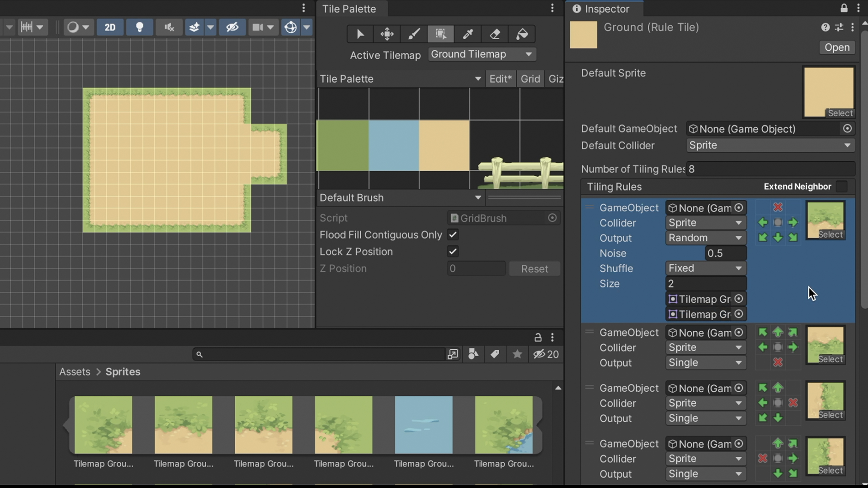The image size is (868, 488).
Task: Open the Default Brush dropdown
Action: click(400, 197)
